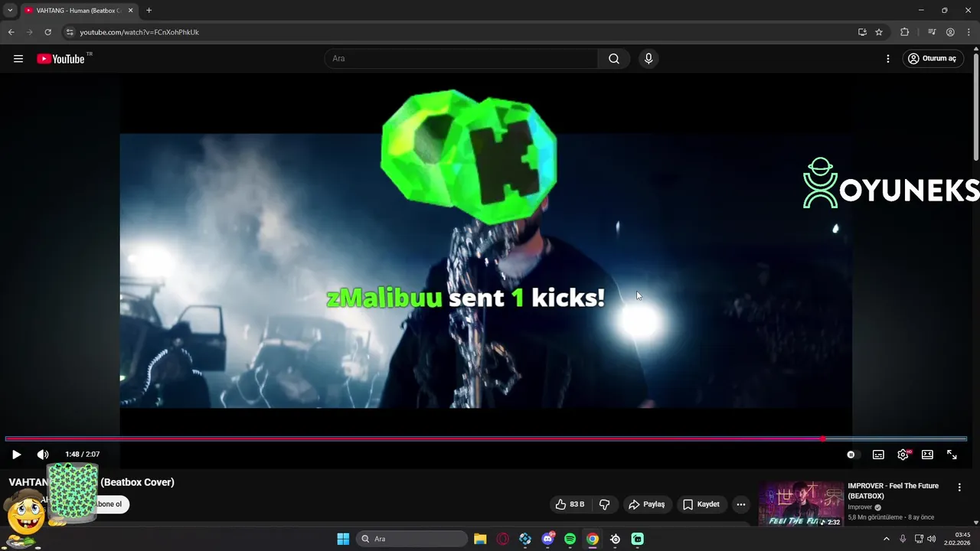
Task: Open a new browser tab
Action: 149,10
